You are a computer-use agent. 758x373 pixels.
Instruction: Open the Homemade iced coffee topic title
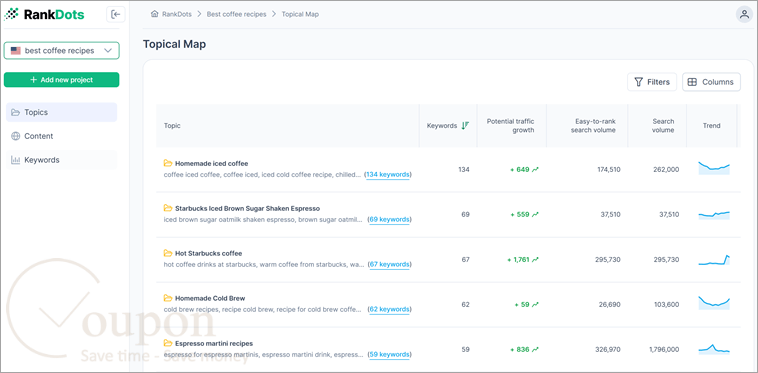(x=212, y=163)
